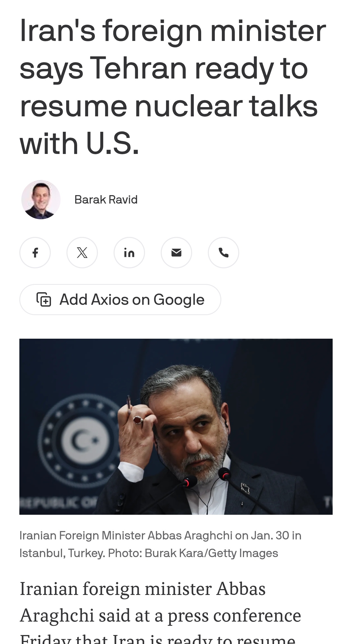The width and height of the screenshot is (352, 644).
Task: Open the Barak Ravid author name link
Action: (x=106, y=200)
